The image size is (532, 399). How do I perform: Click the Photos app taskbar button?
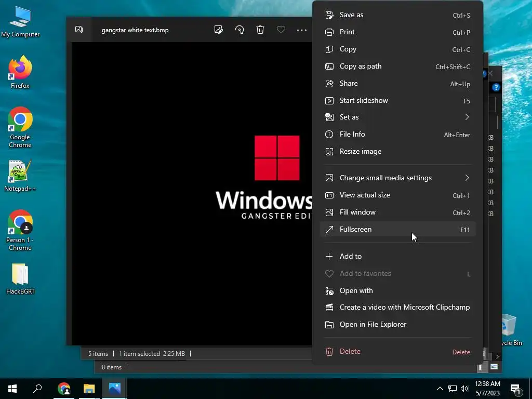point(115,389)
